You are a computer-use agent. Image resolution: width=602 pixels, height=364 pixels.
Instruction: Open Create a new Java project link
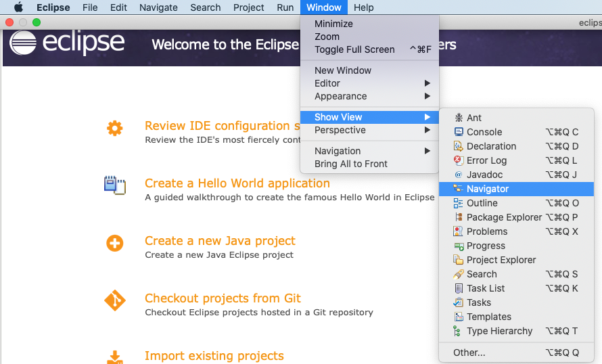[x=220, y=241]
